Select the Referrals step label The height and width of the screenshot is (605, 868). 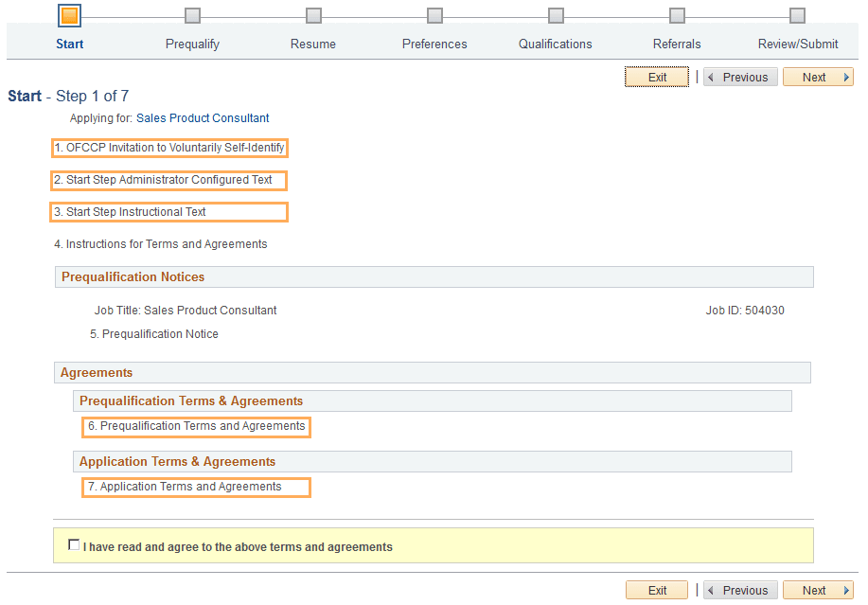pos(677,44)
